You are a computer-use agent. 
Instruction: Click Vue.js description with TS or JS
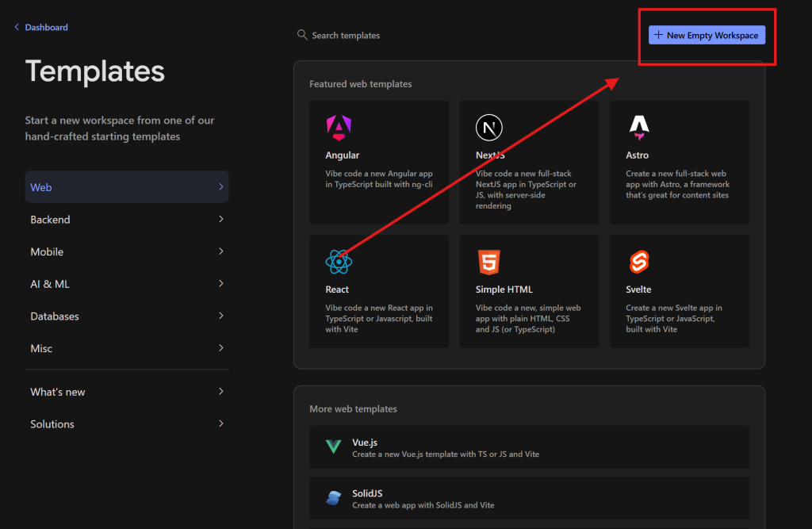446,454
